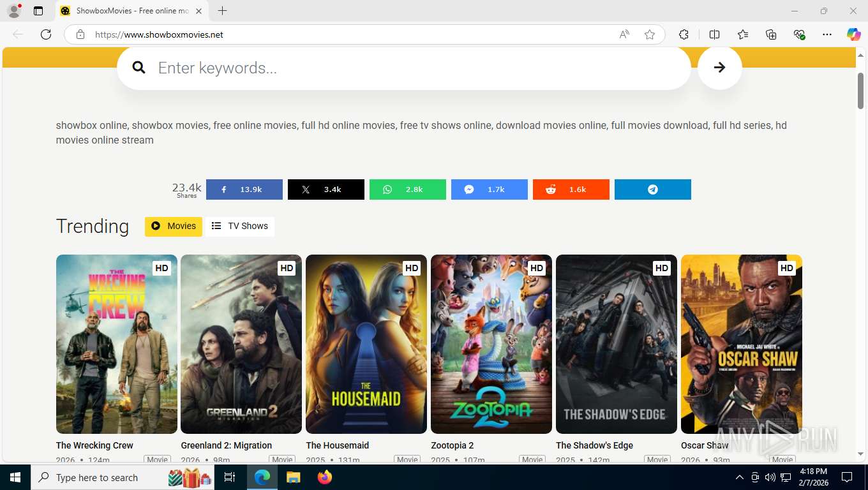This screenshot has height=490, width=868.
Task: Open the Favorites list icon
Action: point(743,34)
